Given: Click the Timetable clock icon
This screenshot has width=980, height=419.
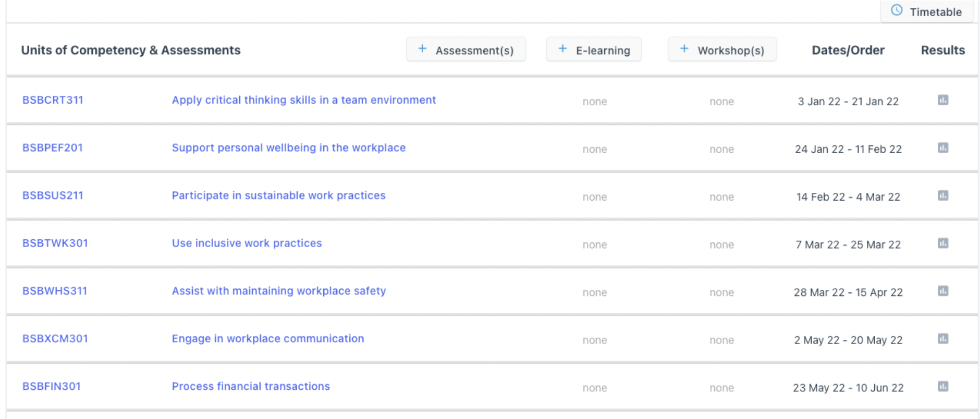Looking at the screenshot, I should [x=897, y=10].
